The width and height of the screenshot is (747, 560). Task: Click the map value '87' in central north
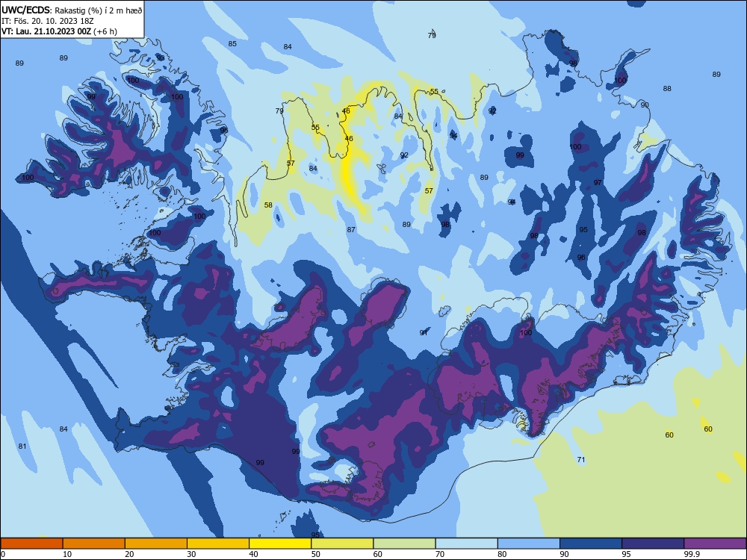[x=351, y=229]
